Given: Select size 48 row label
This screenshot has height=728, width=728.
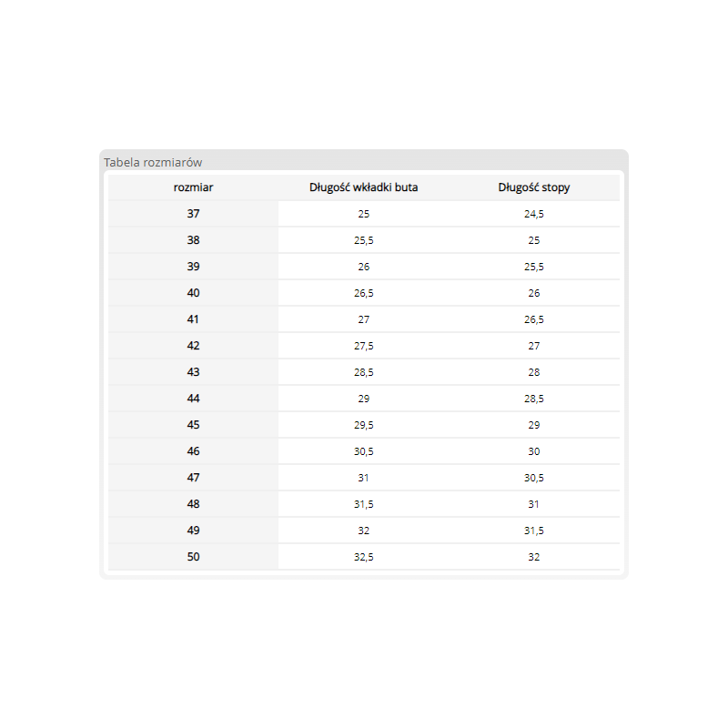Looking at the screenshot, I should pyautogui.click(x=194, y=504).
